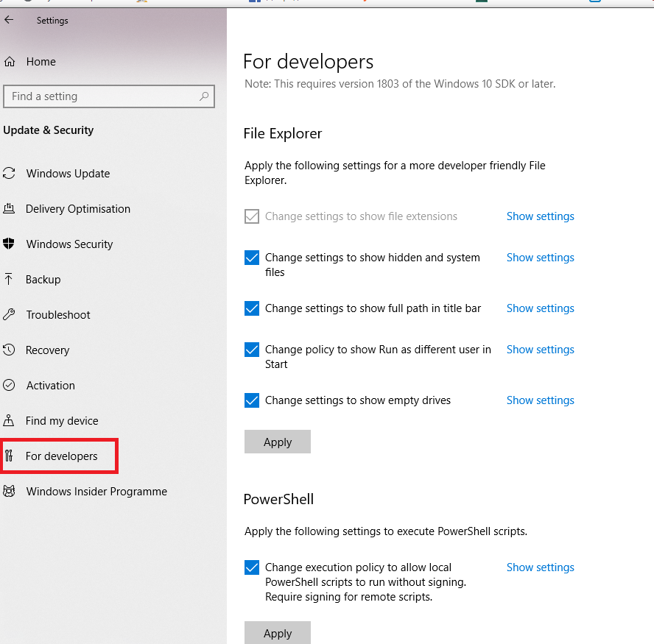
Task: Open Windows Update settings
Action: tap(68, 174)
